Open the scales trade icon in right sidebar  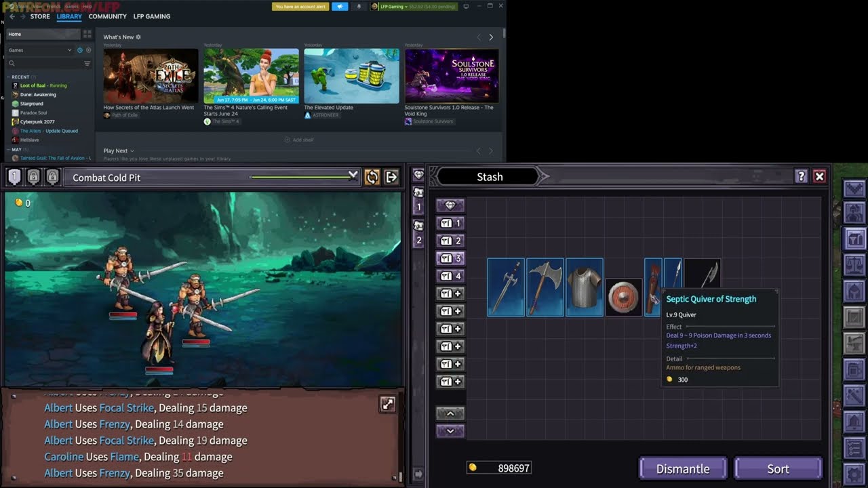click(x=854, y=266)
